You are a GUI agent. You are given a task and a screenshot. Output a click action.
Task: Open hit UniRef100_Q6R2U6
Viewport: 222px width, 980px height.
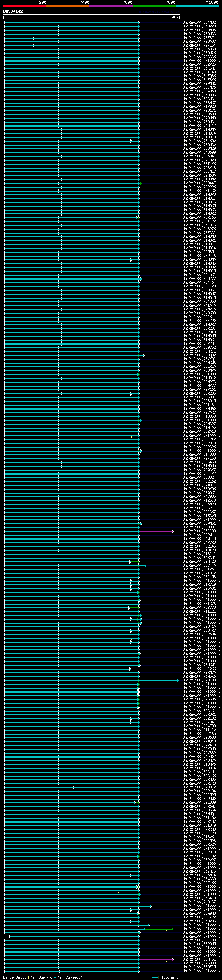[x=199, y=394]
